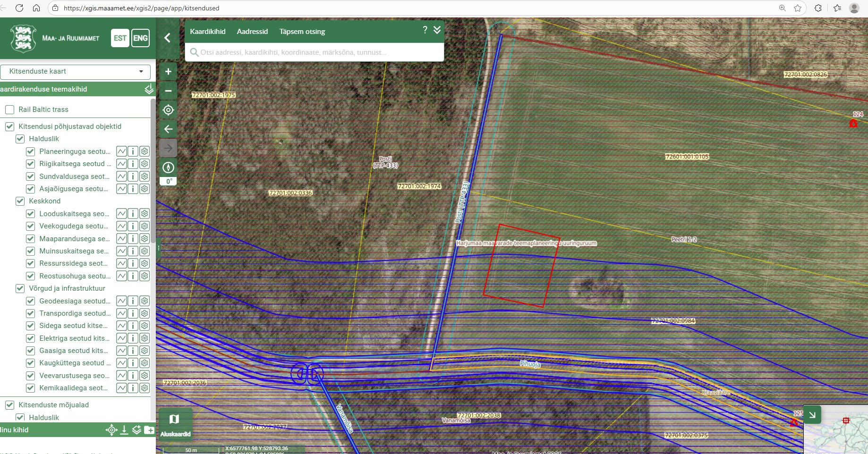The height and width of the screenshot is (454, 868).
Task: Click the address search input field
Action: [x=314, y=52]
